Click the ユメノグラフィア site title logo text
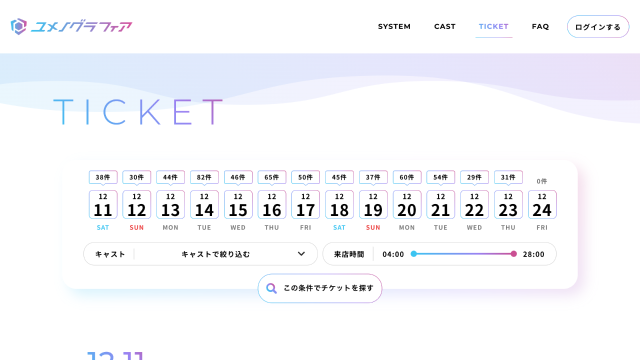640x360 pixels. point(82,27)
